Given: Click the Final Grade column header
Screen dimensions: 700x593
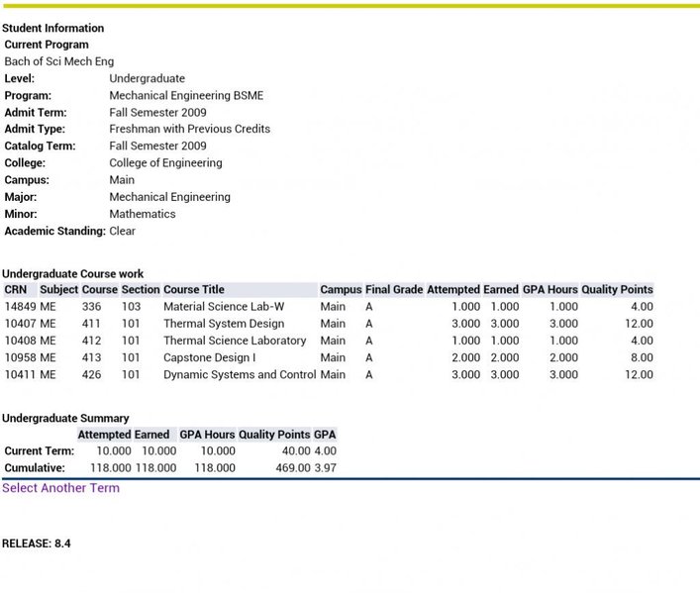Looking at the screenshot, I should tap(394, 289).
